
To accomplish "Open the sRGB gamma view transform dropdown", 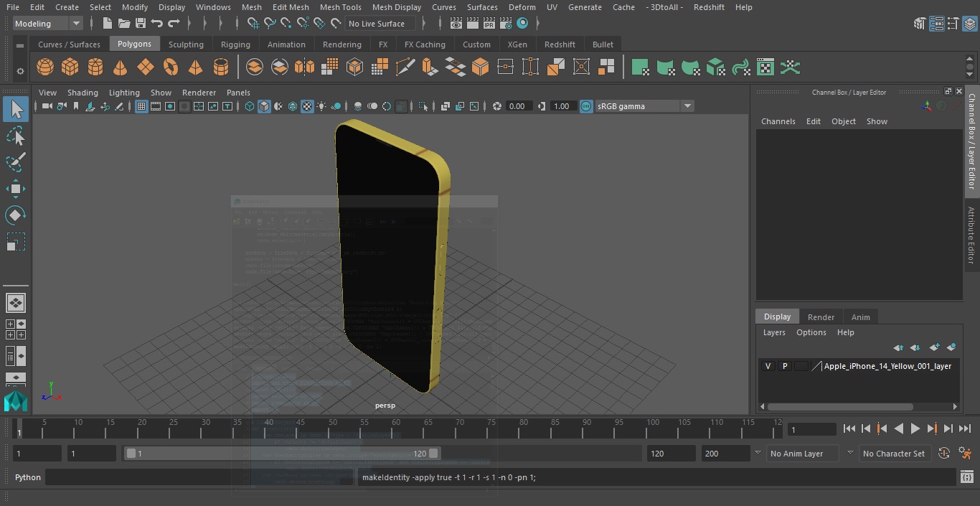I will [x=644, y=106].
